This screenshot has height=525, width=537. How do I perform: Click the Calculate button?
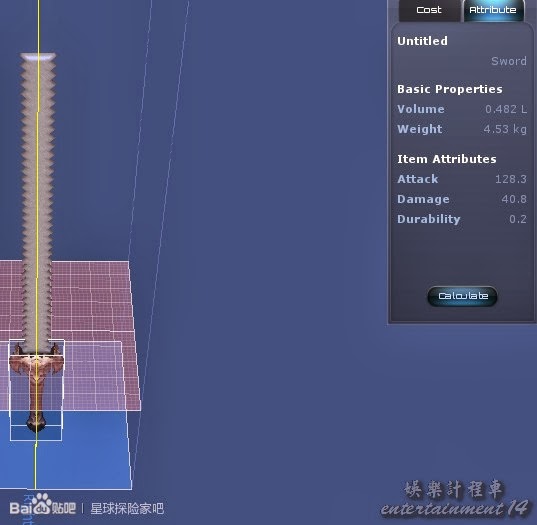tap(463, 296)
